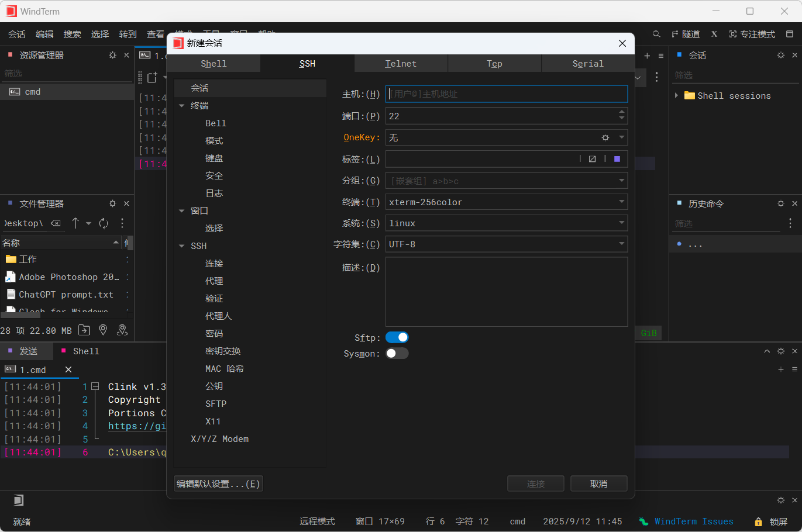Image resolution: width=802 pixels, height=532 pixels.
Task: Open settings gear of 会话 panel
Action: tap(780, 55)
